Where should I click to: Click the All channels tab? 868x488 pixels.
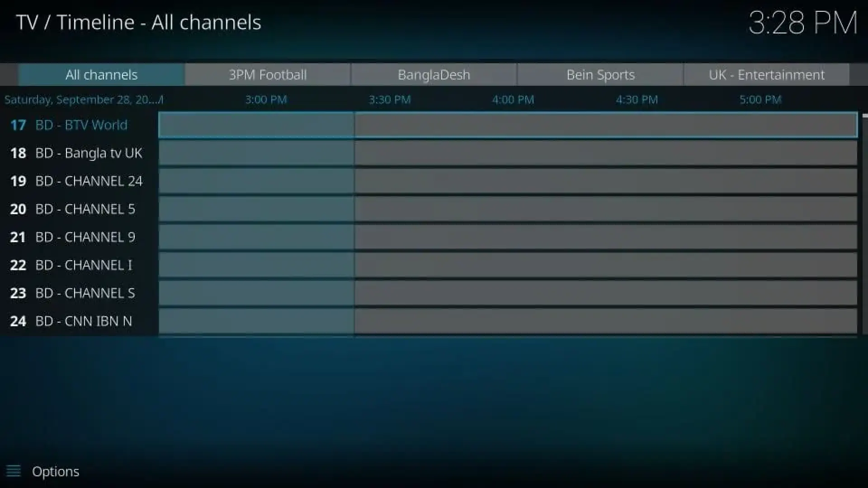[x=101, y=75]
